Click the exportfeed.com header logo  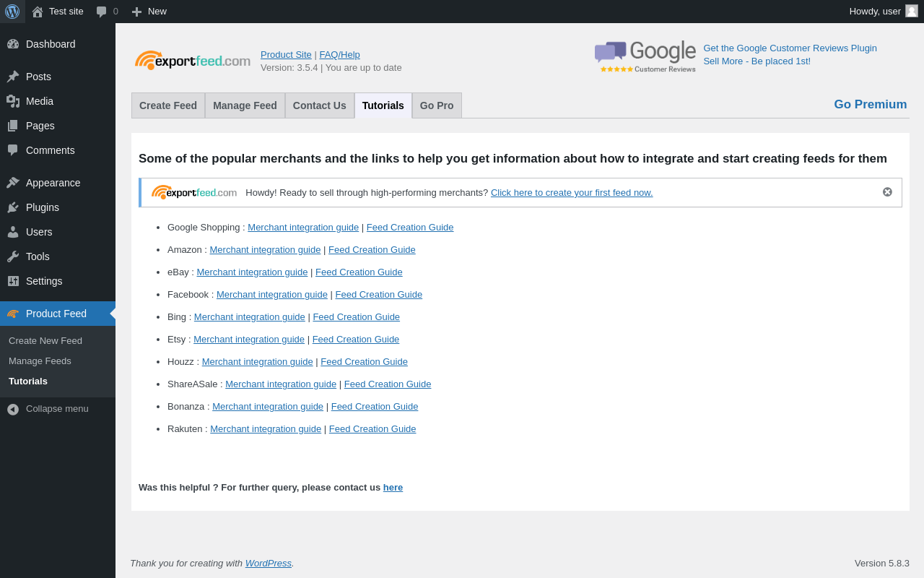193,61
